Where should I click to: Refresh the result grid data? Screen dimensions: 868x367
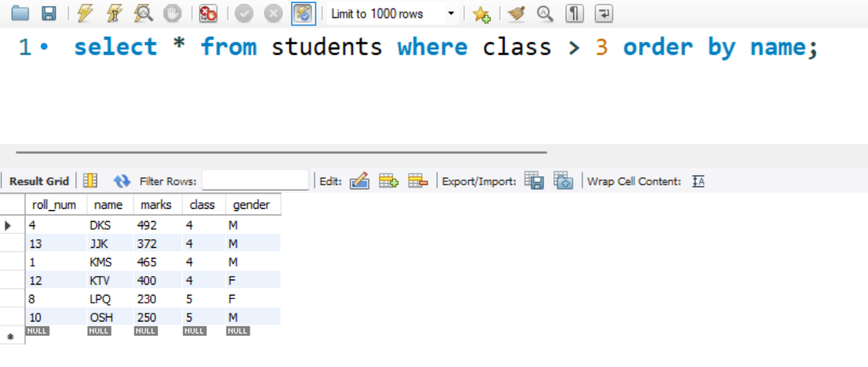click(x=121, y=181)
